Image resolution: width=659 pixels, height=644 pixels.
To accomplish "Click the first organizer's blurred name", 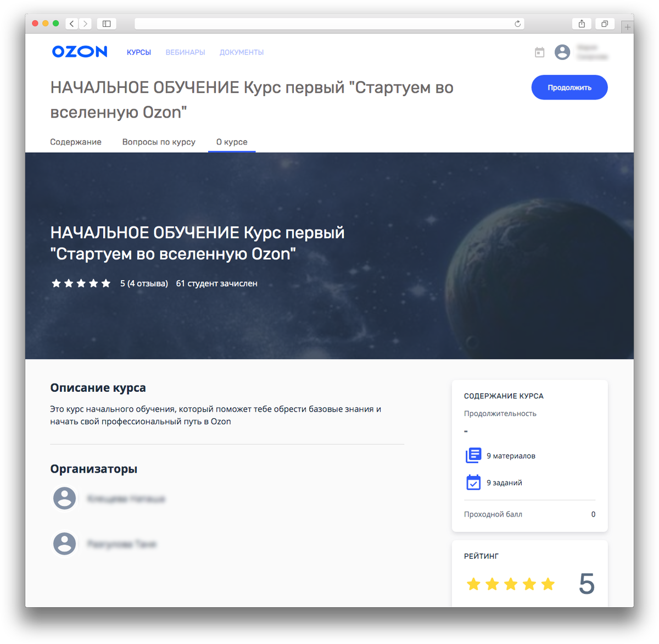I will pos(126,499).
